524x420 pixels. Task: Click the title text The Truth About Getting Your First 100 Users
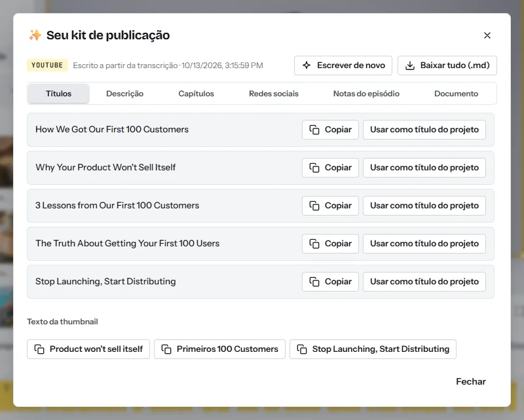tap(127, 243)
